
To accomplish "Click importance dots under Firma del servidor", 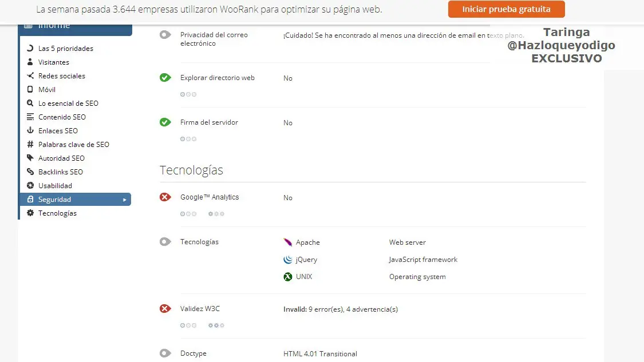I will 188,139.
